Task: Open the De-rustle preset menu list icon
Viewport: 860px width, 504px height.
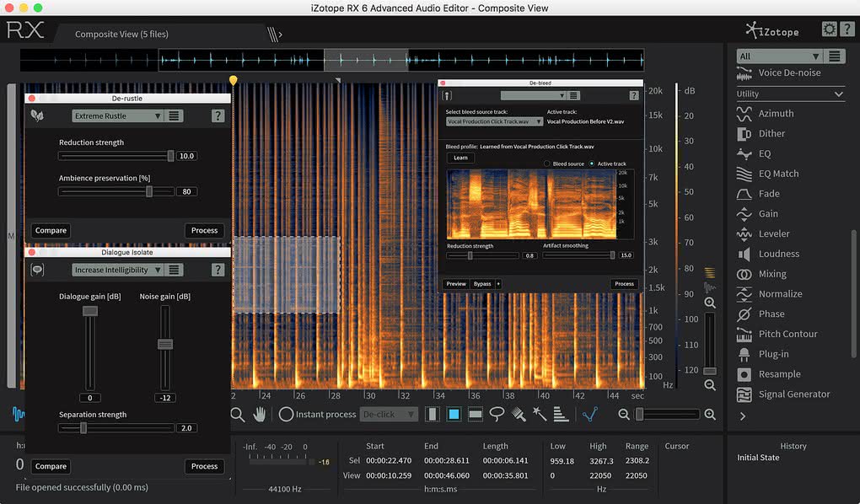Action: 174,115
